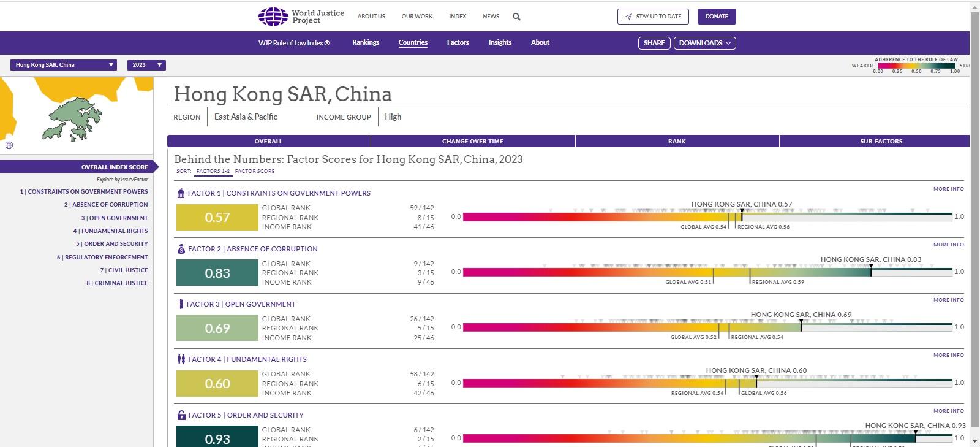Expand the Downloads dropdown
Viewport: 980px width, 447px height.
tap(704, 43)
